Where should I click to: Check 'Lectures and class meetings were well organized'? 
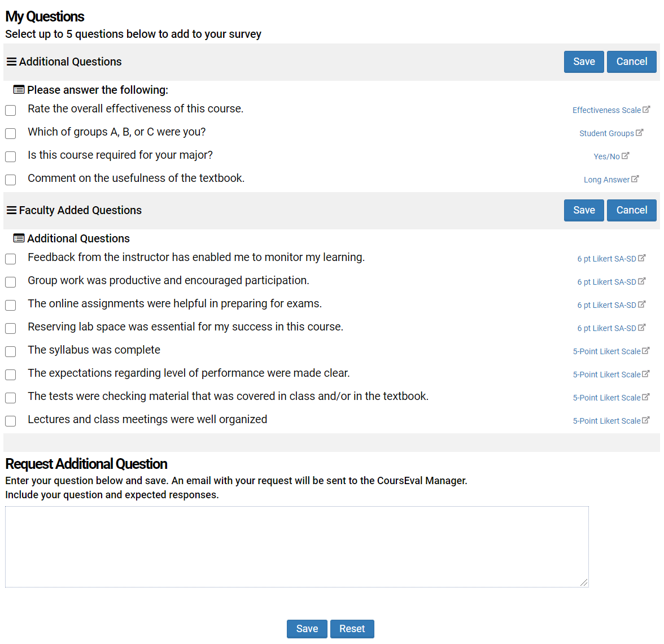11,421
